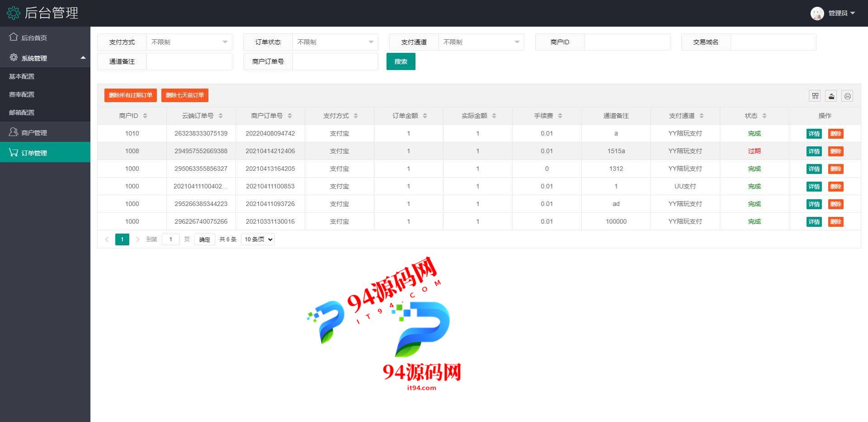Viewport: 868px width, 422px height.
Task: Click cloud order number 263238333075139
Action: (201, 133)
